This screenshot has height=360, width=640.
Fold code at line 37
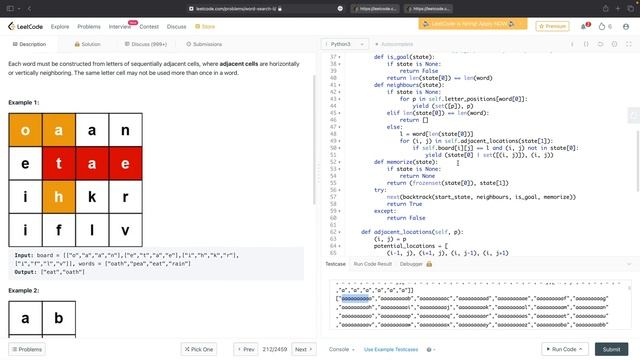(339, 57)
